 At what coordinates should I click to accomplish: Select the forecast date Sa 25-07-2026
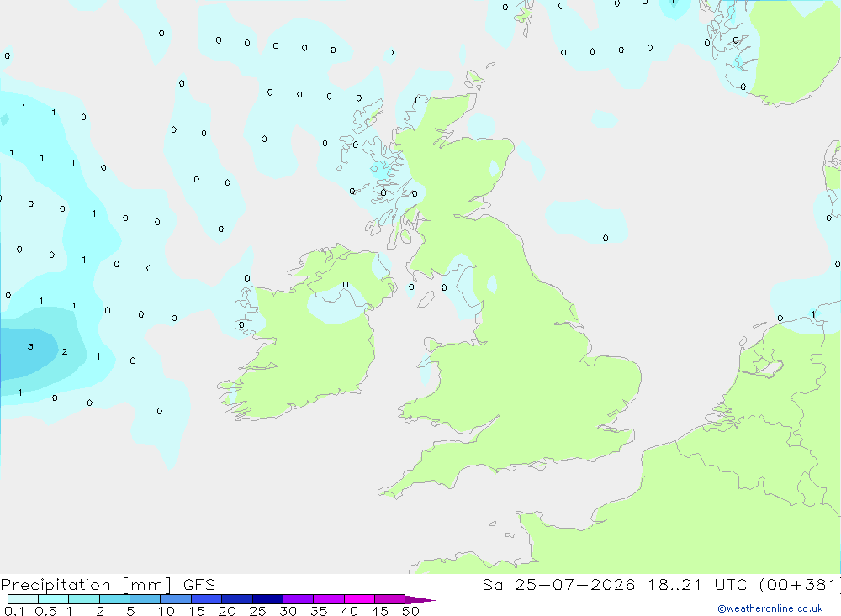pyautogui.click(x=559, y=585)
